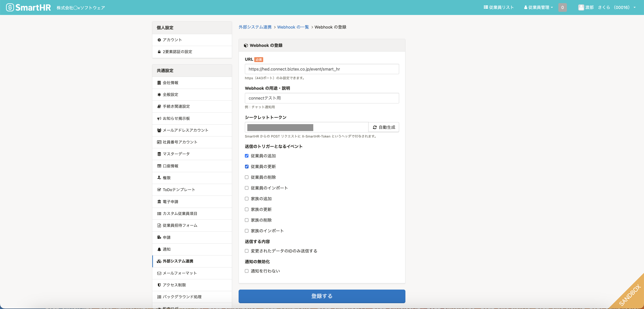The width and height of the screenshot is (644, 309).
Task: Select 電子申請 in the sidebar
Action: (x=192, y=202)
